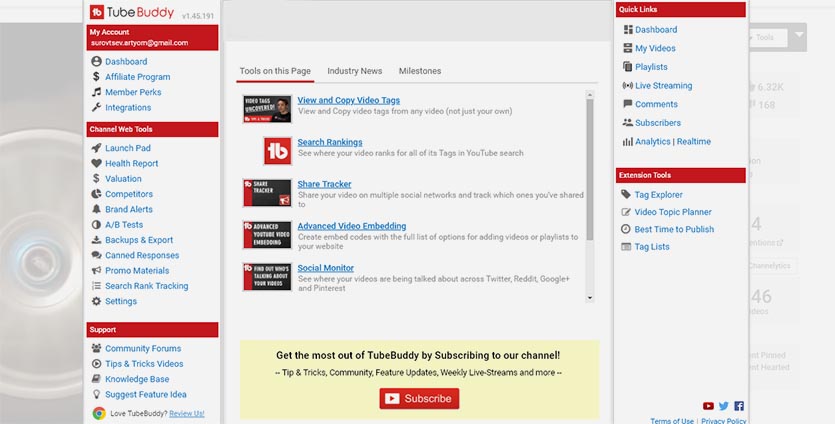Click the Competitors pie chart icon
The height and width of the screenshot is (424, 835).
(x=96, y=194)
